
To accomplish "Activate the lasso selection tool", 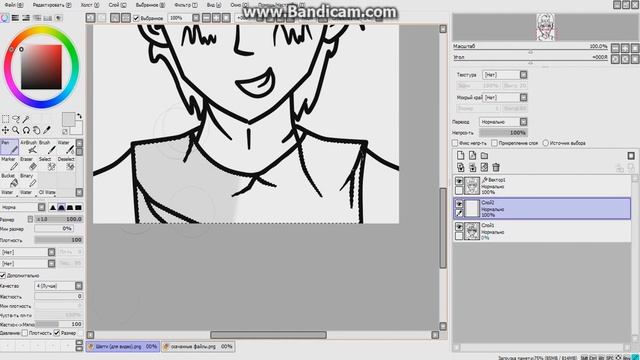I will coord(16,119).
